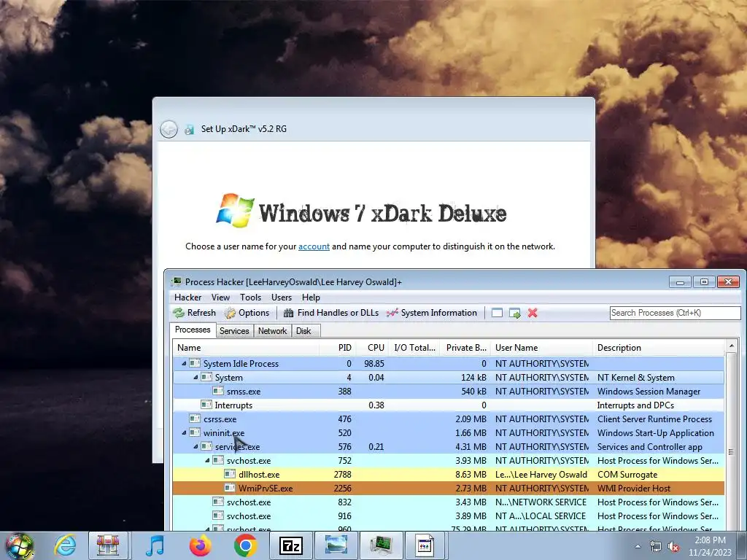Click the red X terminate toolbar icon
Image resolution: width=747 pixels, height=560 pixels.
point(533,313)
